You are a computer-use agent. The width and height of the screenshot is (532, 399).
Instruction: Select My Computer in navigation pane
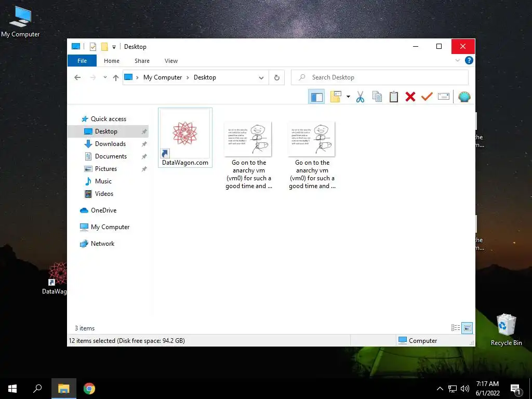(110, 227)
